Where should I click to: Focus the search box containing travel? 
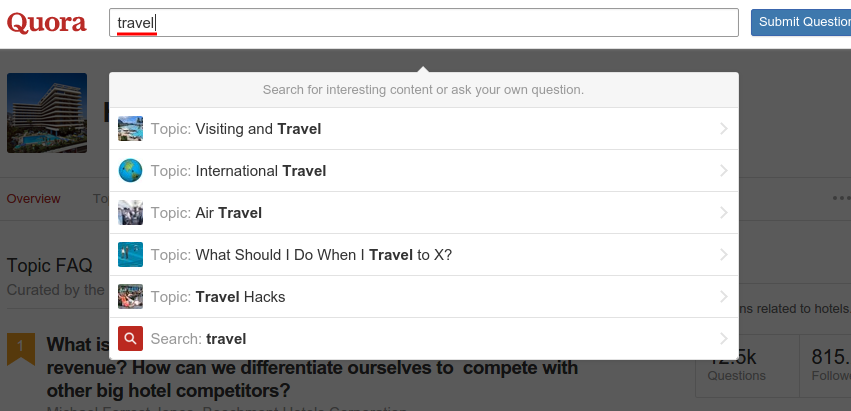[423, 23]
